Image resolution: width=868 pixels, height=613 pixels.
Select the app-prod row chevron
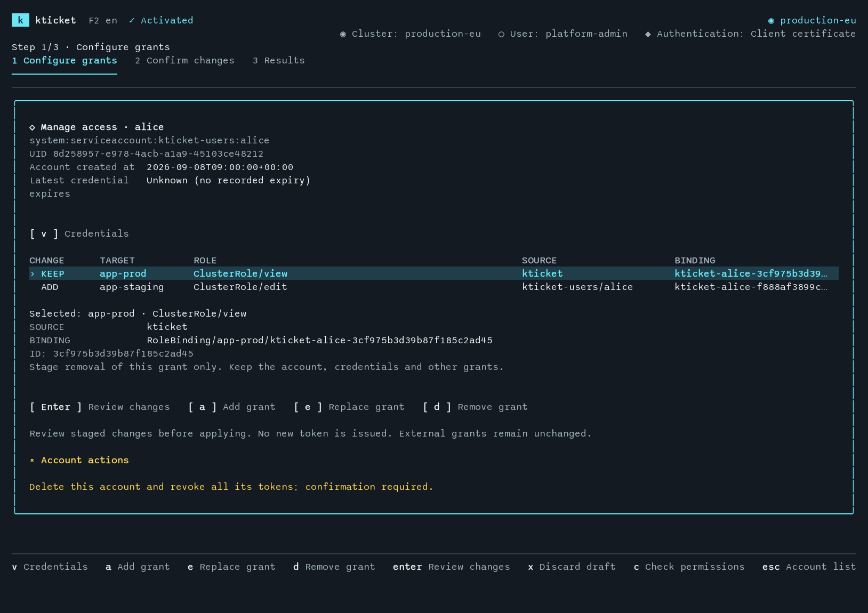(x=32, y=273)
